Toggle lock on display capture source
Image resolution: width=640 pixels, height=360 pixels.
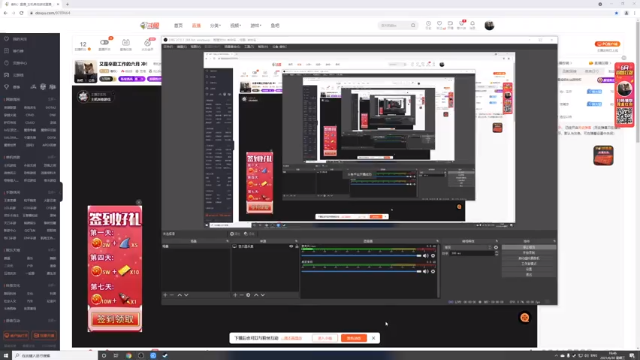pos(297,247)
